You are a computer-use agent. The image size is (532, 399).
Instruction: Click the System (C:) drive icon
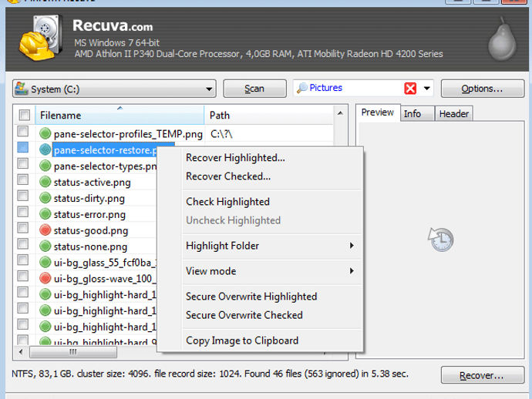pyautogui.click(x=22, y=89)
